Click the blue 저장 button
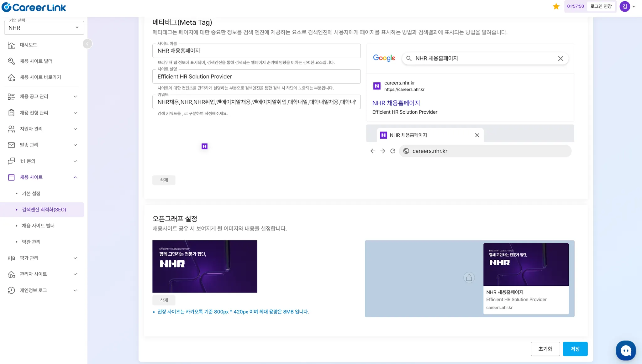642x364 pixels. [575, 349]
